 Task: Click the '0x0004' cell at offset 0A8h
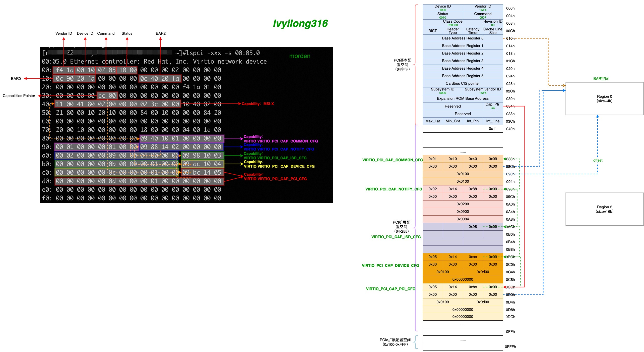point(463,219)
